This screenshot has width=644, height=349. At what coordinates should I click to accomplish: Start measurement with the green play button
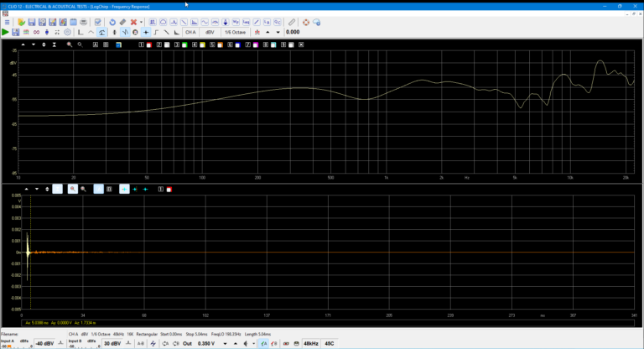coord(6,32)
